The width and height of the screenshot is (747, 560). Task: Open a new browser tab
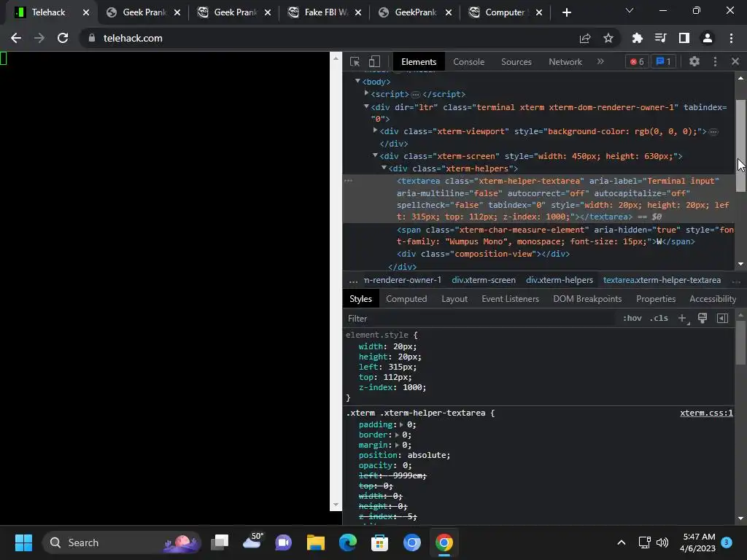566,12
